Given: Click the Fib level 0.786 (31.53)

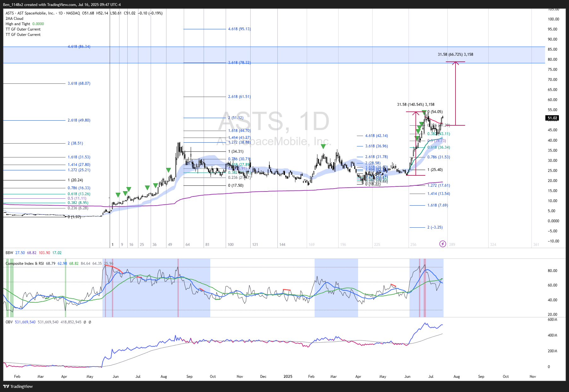Looking at the screenshot, I should click(x=438, y=157).
